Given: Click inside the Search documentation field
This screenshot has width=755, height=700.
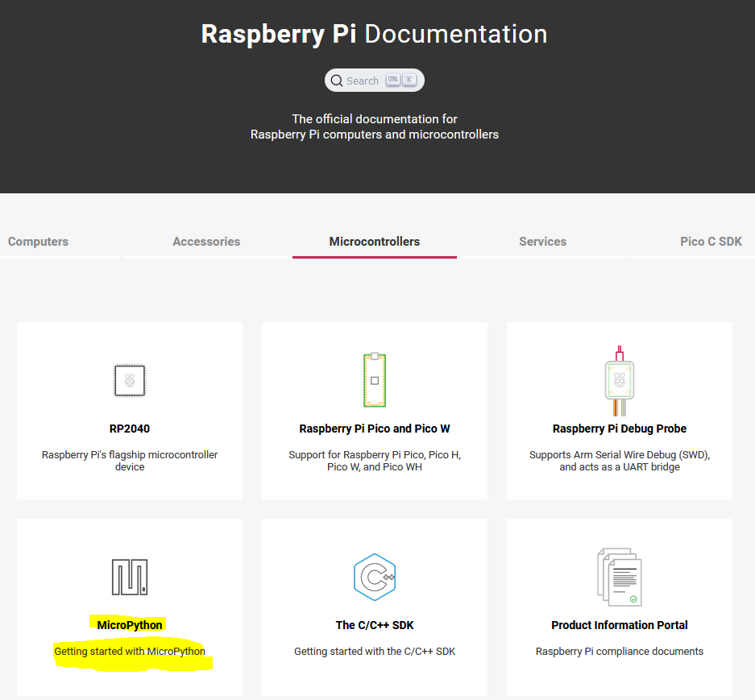Looking at the screenshot, I should pos(374,80).
